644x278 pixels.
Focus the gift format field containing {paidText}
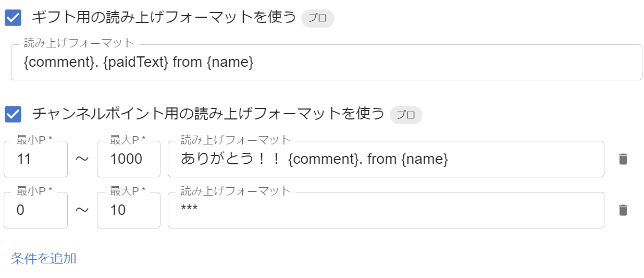coord(326,63)
